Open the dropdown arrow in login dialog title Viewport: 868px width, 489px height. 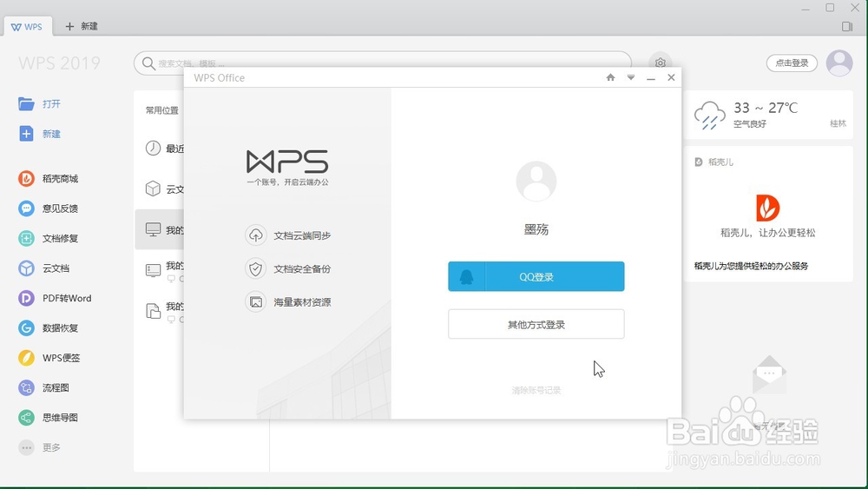pos(630,77)
